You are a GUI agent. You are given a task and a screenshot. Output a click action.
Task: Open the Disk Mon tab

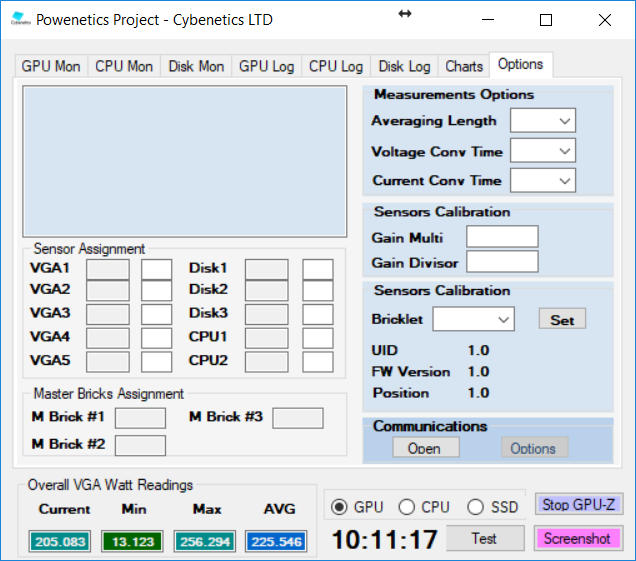point(196,66)
